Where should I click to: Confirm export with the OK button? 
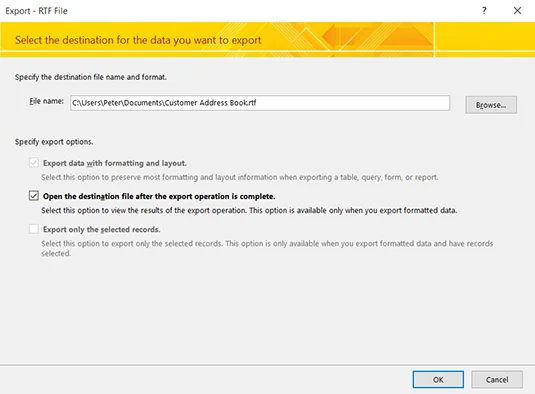coord(438,379)
